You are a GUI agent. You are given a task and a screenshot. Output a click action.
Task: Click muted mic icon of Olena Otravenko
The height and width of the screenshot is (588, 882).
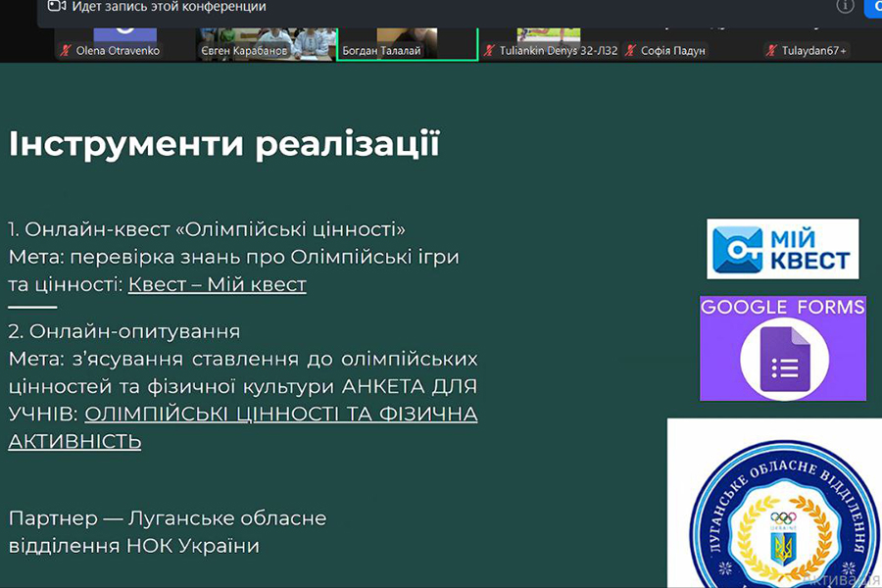66,51
